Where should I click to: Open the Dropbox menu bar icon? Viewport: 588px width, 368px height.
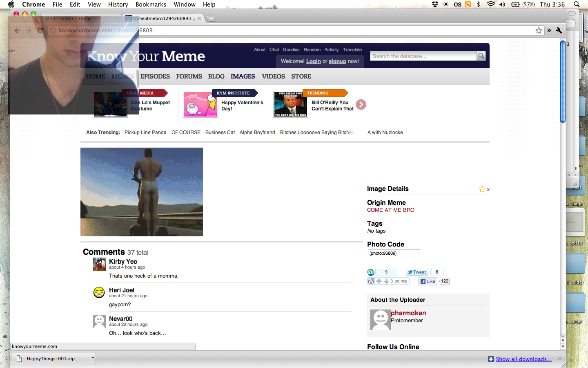pyautogui.click(x=435, y=4)
